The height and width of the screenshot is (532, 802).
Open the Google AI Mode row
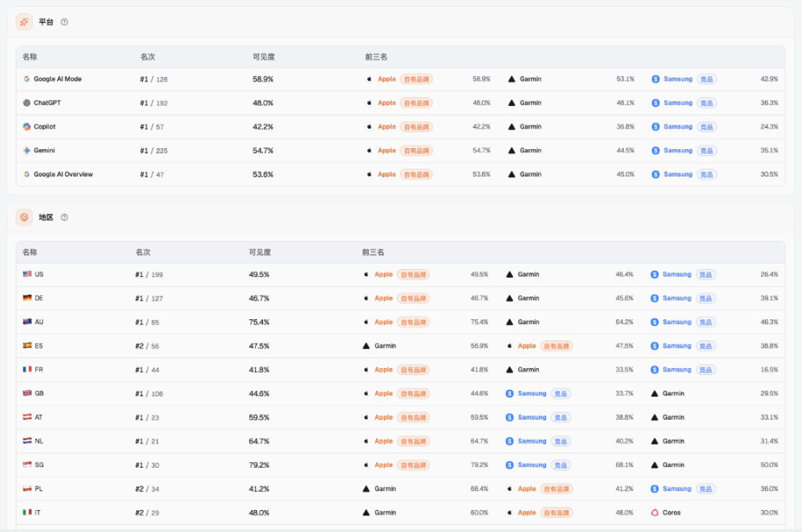(x=400, y=79)
